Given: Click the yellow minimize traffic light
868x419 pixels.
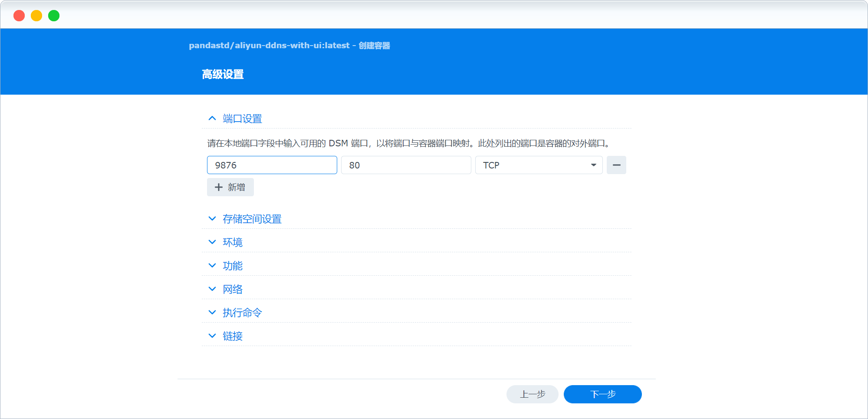Looking at the screenshot, I should pyautogui.click(x=36, y=15).
